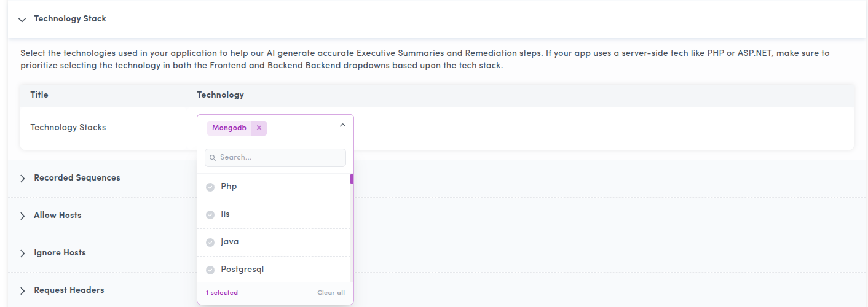Click the purple dropdown scrollbar thumb
The height and width of the screenshot is (307, 868).
[x=352, y=179]
